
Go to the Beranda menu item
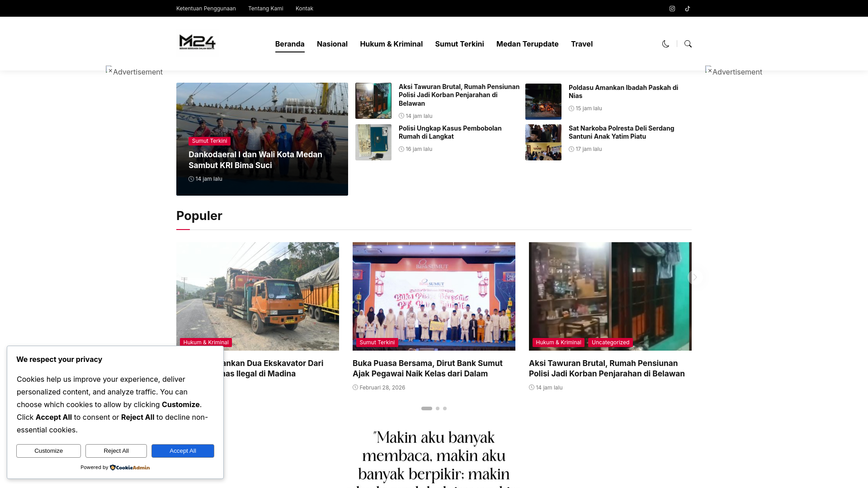click(x=290, y=44)
